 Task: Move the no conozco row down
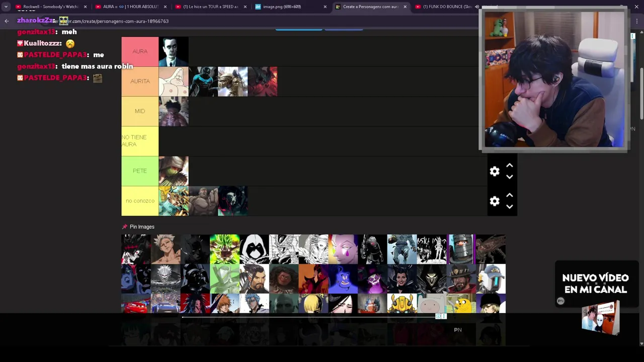coord(509,207)
